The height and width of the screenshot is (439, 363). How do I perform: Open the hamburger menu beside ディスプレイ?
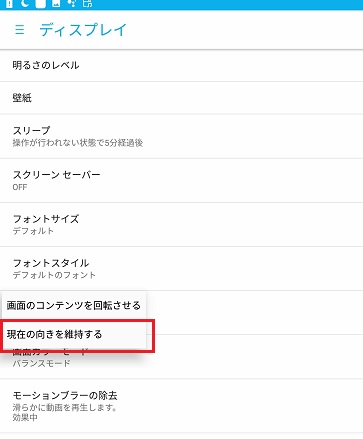tap(20, 30)
